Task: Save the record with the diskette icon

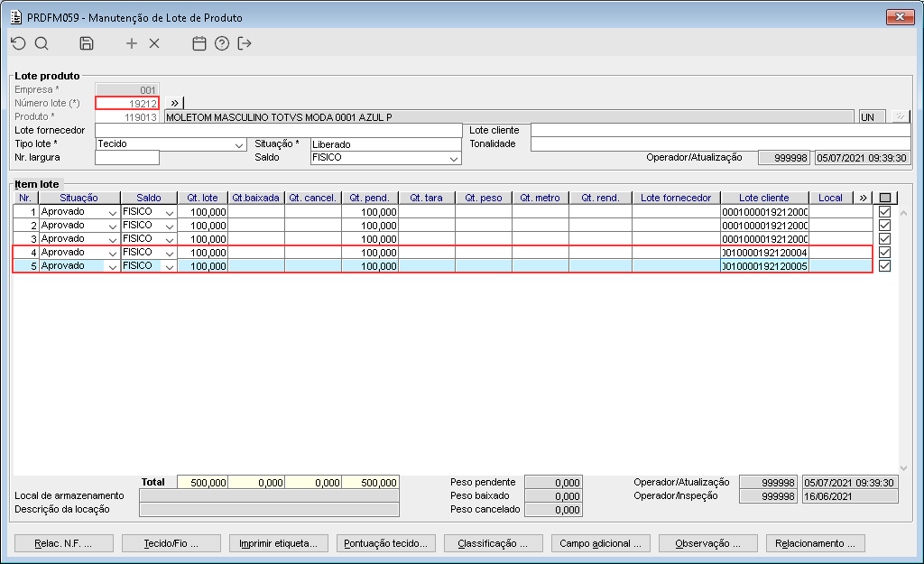Action: [87, 43]
